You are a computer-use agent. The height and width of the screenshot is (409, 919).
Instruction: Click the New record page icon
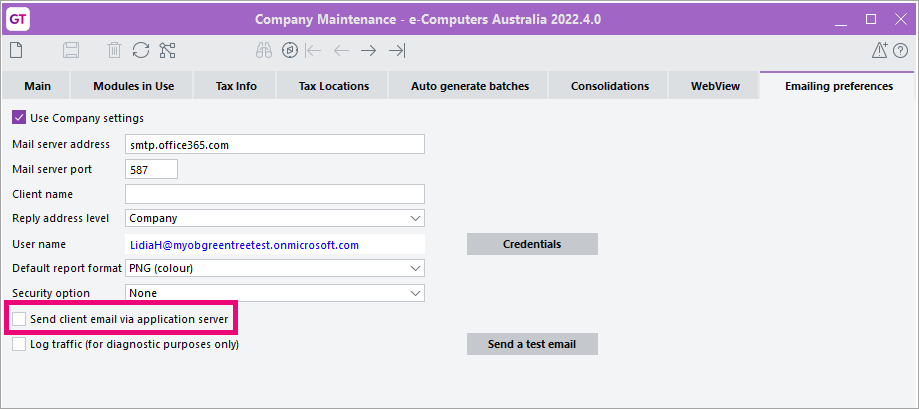pyautogui.click(x=17, y=50)
